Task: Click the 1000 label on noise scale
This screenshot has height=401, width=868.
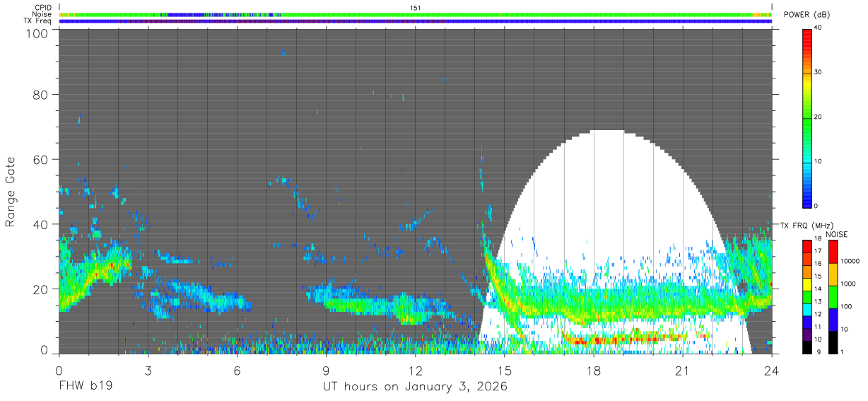Action: pos(848,284)
